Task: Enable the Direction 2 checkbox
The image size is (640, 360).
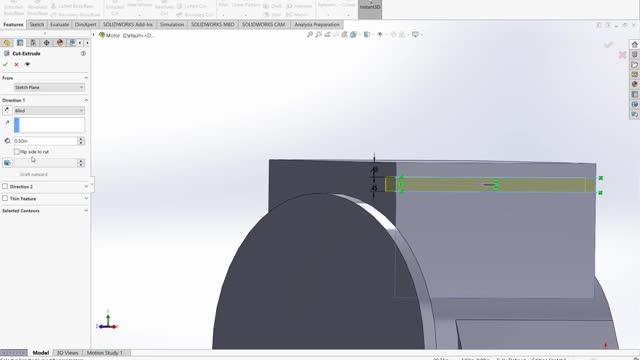Action: tap(5, 187)
